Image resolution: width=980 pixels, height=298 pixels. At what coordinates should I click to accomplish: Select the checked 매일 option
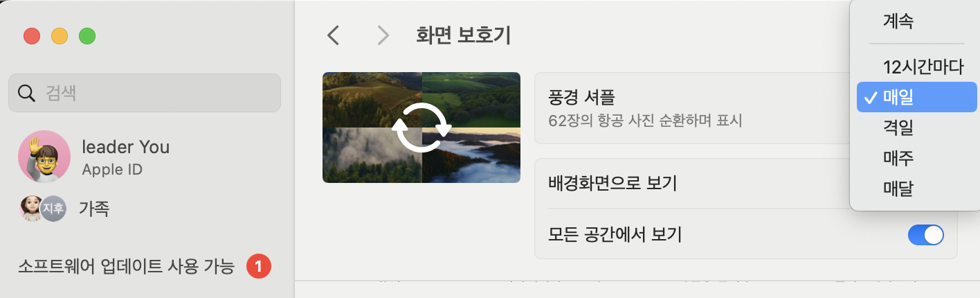[916, 98]
